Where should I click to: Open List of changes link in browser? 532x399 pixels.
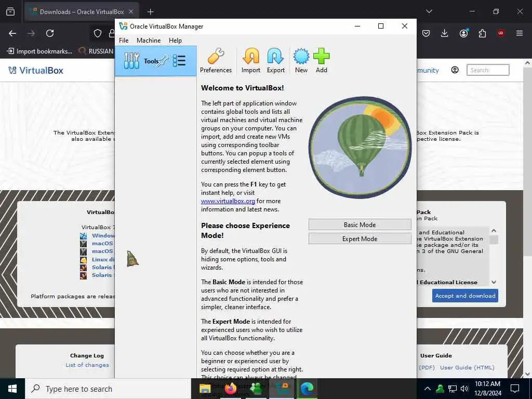point(87,365)
